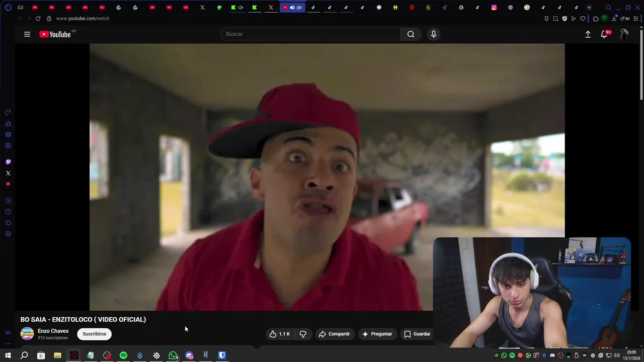Open sidebar three-dot more options
644x362 pixels.
[x=8, y=344]
